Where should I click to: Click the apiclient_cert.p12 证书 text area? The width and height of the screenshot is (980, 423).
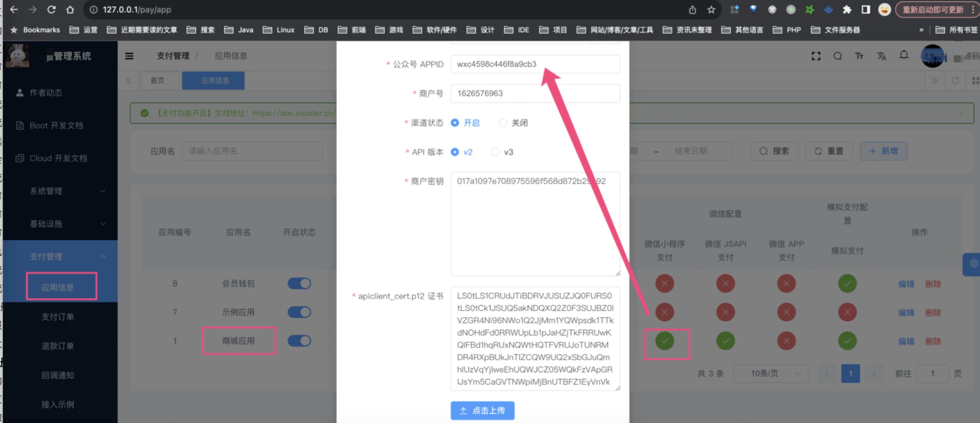(x=535, y=339)
